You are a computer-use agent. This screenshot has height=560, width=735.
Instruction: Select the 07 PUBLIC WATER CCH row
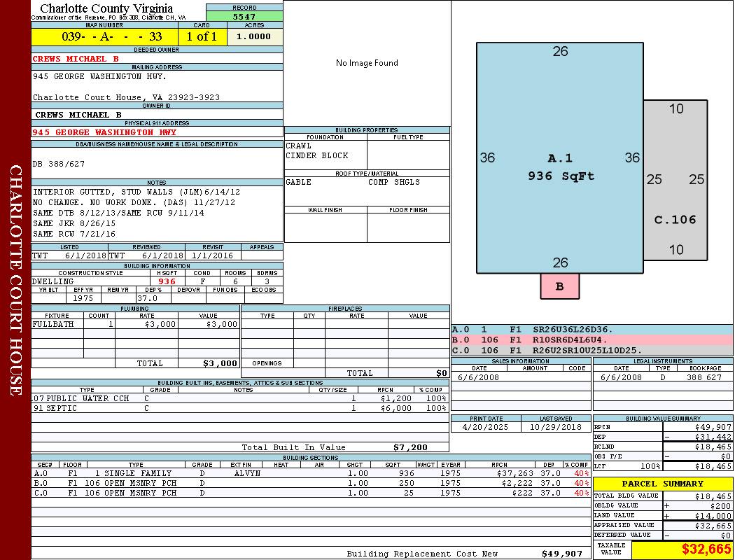(x=239, y=398)
